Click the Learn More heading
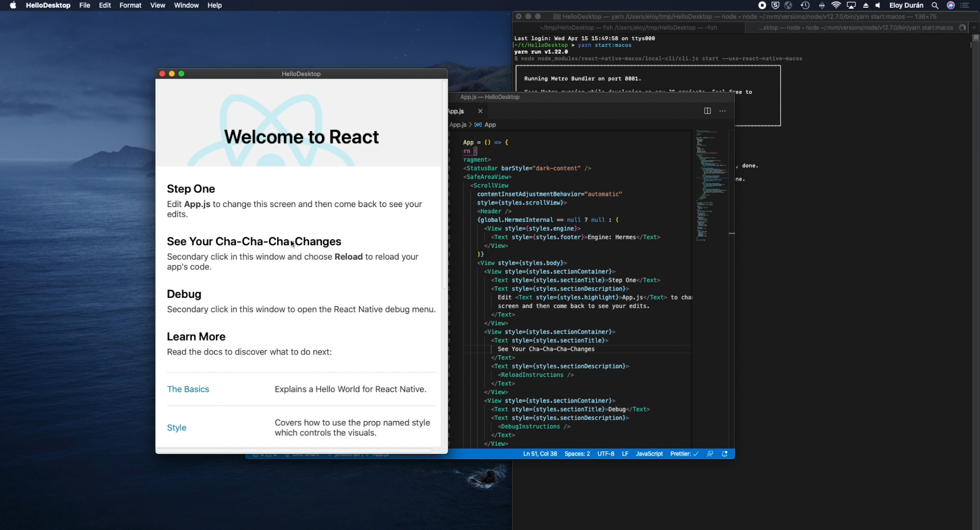Screen dimensions: 980x530 (x=196, y=337)
